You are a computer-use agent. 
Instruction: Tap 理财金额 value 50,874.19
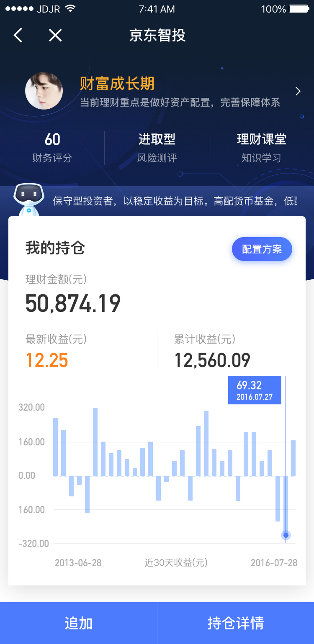[x=73, y=304]
